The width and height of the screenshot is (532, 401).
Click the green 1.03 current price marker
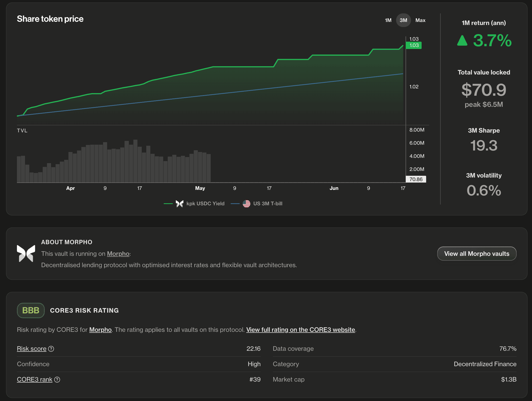pyautogui.click(x=414, y=45)
